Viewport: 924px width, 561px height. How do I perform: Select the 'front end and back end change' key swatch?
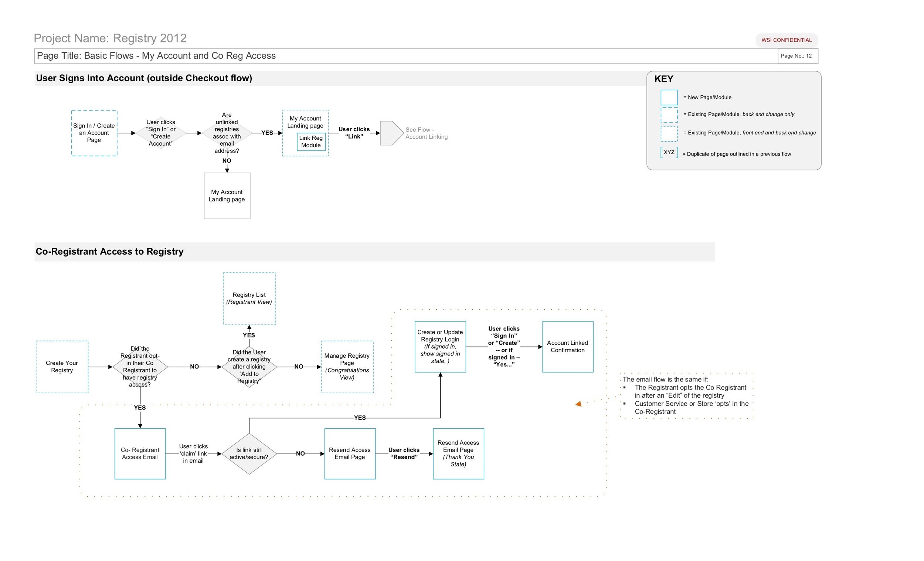[669, 133]
